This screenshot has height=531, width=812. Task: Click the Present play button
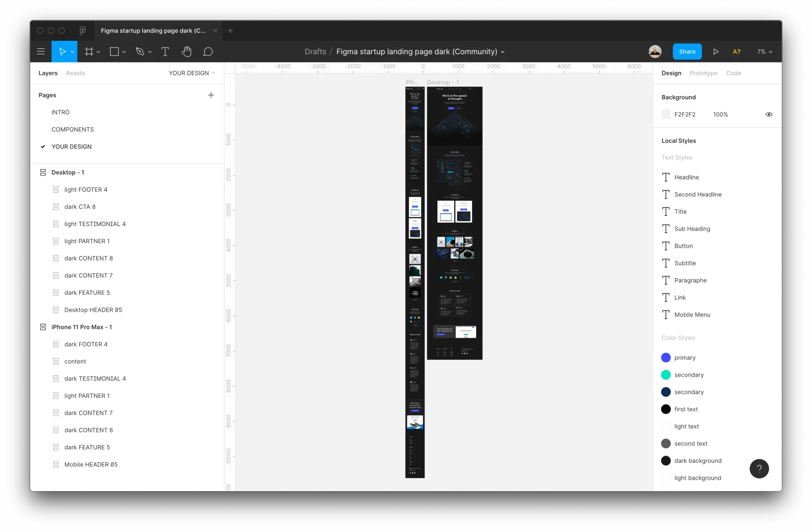(x=716, y=52)
